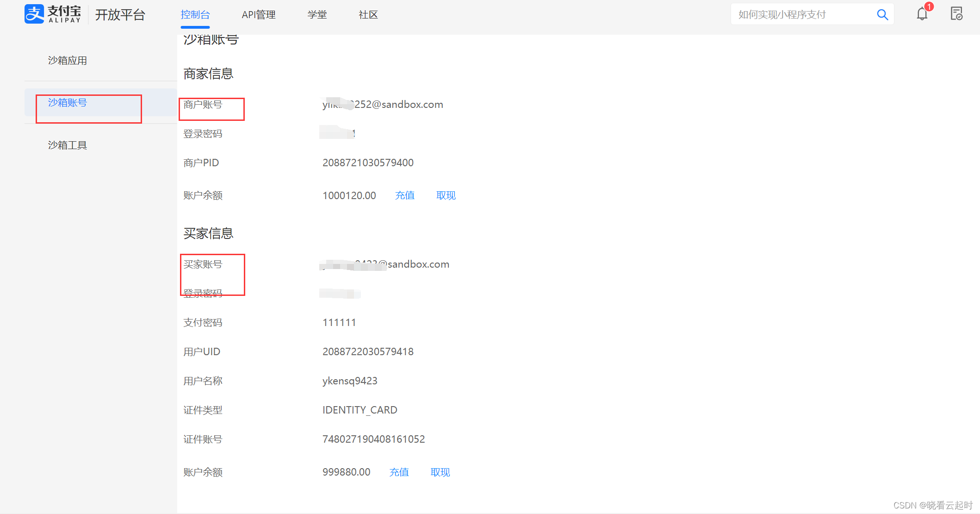Click the 买家信息 heading

(208, 233)
